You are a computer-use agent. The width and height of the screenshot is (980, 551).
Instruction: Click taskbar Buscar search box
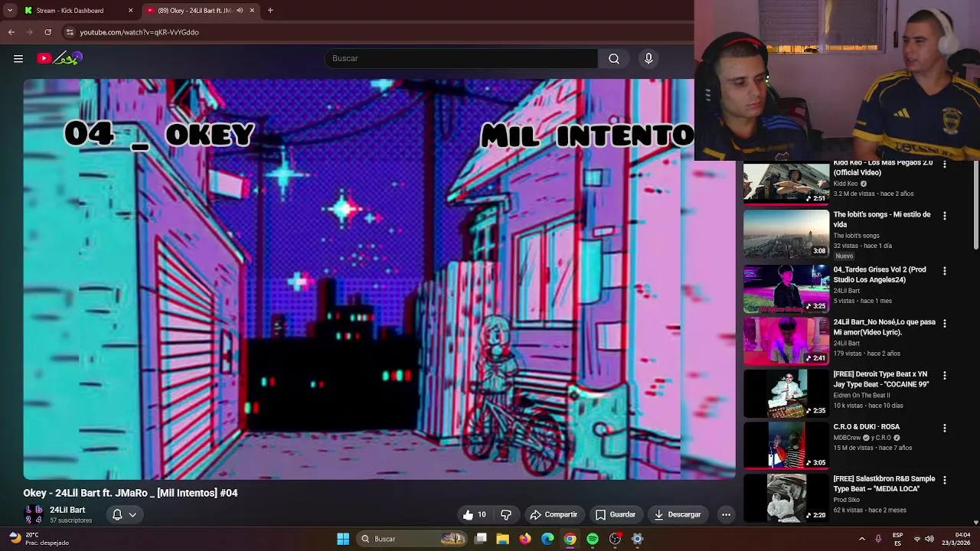[413, 539]
